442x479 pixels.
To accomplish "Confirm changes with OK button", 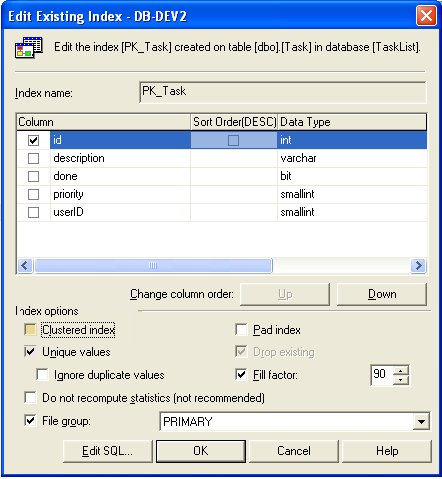I will pos(201,451).
